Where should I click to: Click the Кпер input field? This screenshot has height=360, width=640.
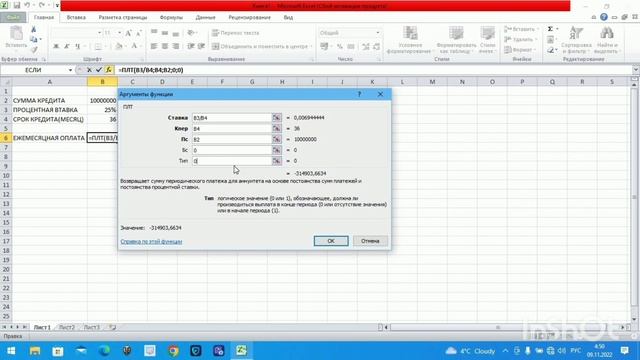tap(232, 129)
